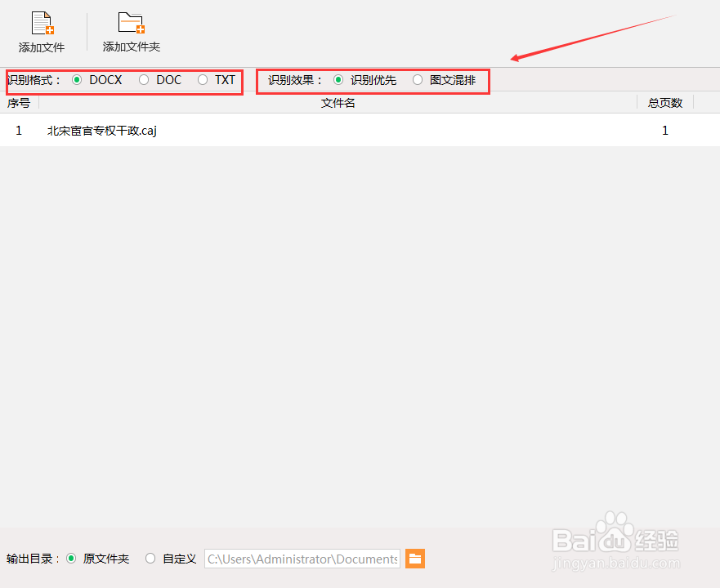Select 自定义 output directory option
The height and width of the screenshot is (588, 720).
pos(150,559)
